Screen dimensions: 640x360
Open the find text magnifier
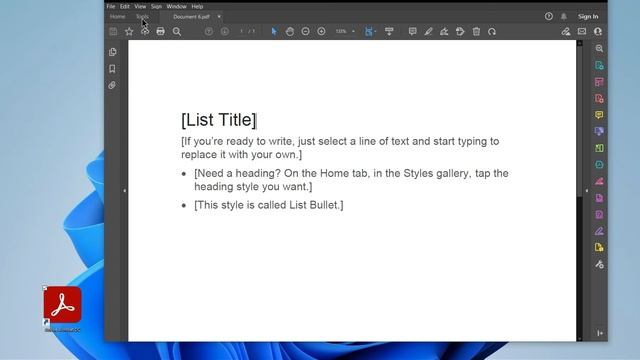177,31
